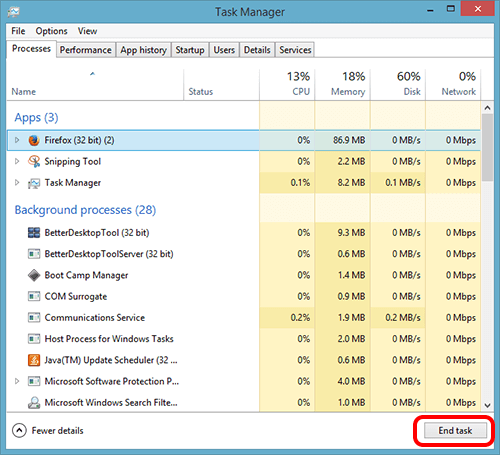Select the Communications Service row name
The height and width of the screenshot is (455, 500).
95,318
